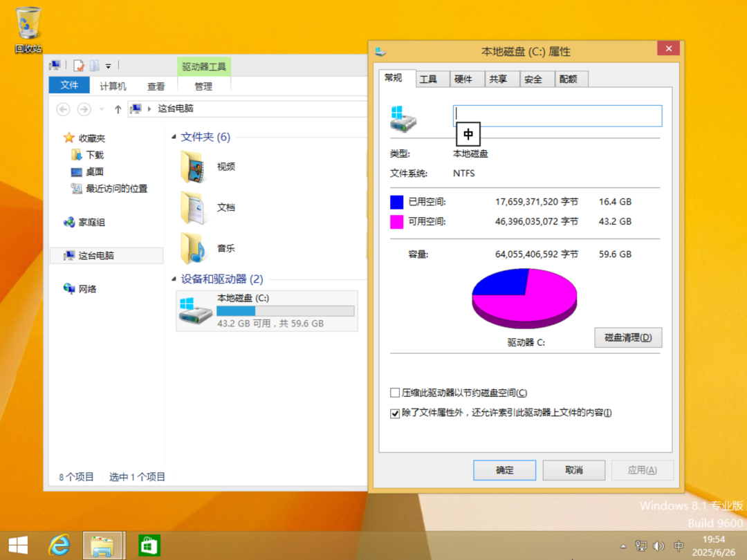Screen dimensions: 747x560
Task: Click the Properties icon in Explorer quick access toolbar
Action: [79, 65]
